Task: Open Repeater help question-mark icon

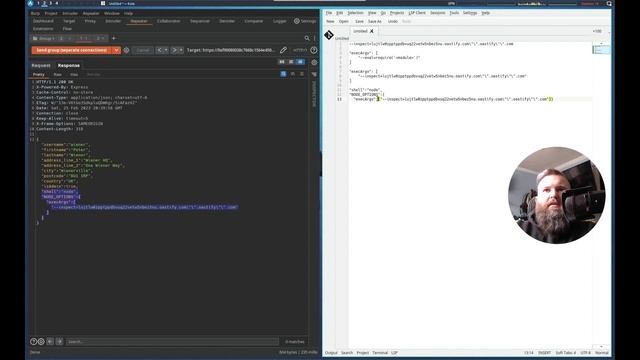Action: [x=313, y=50]
